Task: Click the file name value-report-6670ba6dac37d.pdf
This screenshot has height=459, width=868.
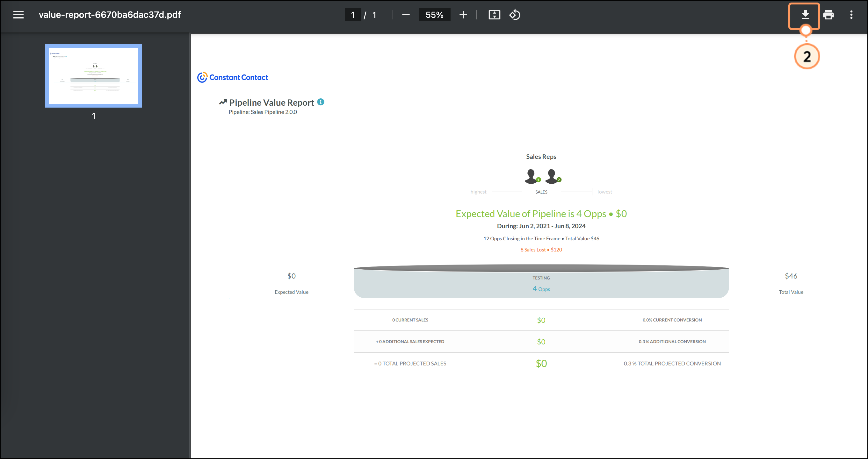Action: coord(110,15)
